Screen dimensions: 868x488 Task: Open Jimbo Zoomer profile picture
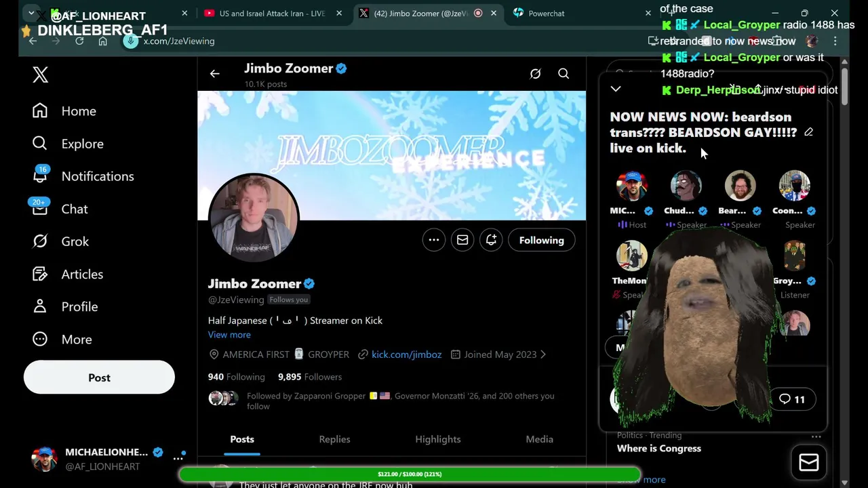click(x=254, y=218)
